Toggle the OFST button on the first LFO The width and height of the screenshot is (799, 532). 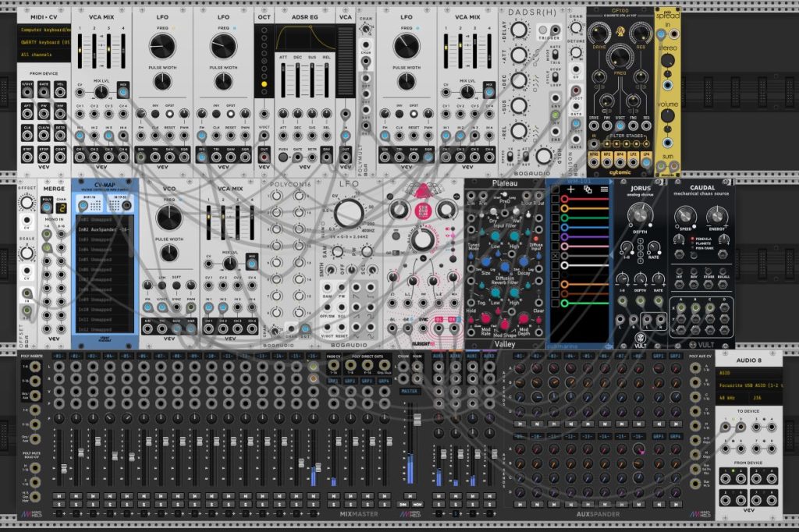(169, 114)
